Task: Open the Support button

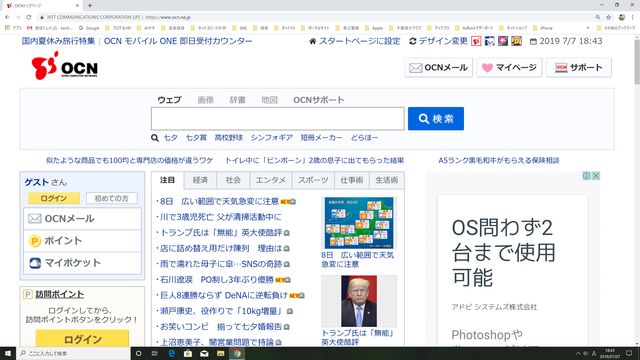Action: pos(579,67)
